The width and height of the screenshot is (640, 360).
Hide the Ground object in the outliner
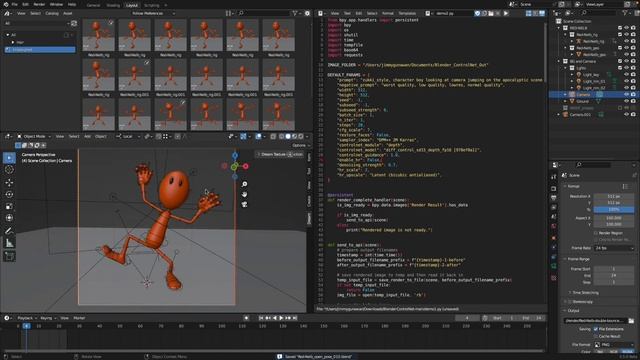[x=627, y=101]
